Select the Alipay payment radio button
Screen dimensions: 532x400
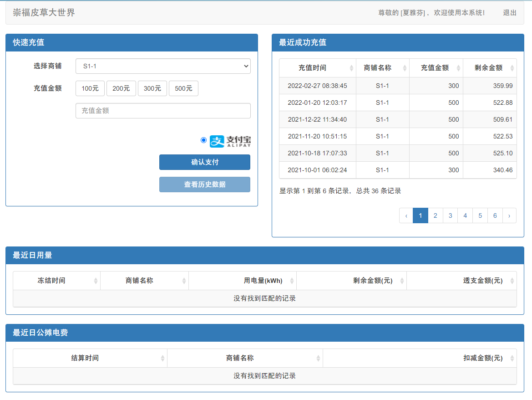203,140
